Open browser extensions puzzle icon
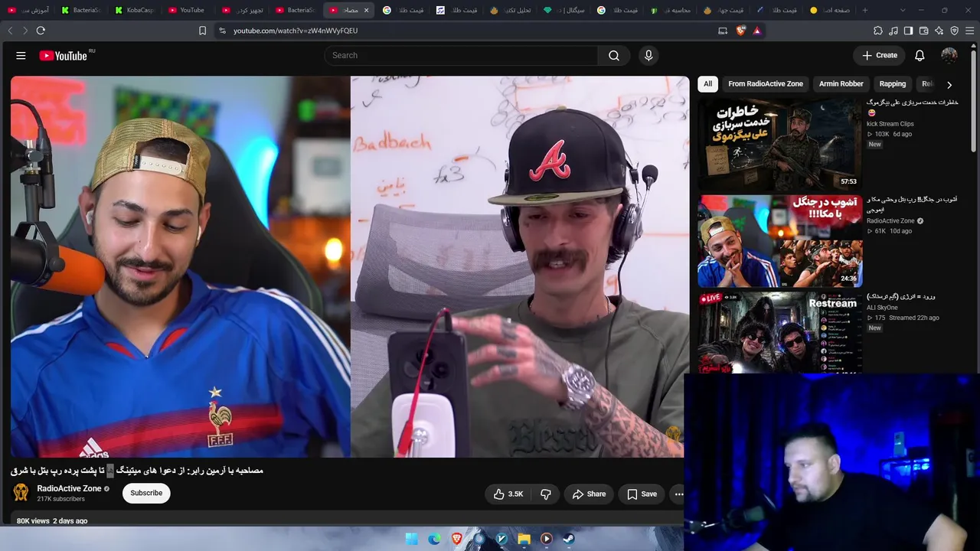The height and width of the screenshot is (551, 980). pos(878,31)
